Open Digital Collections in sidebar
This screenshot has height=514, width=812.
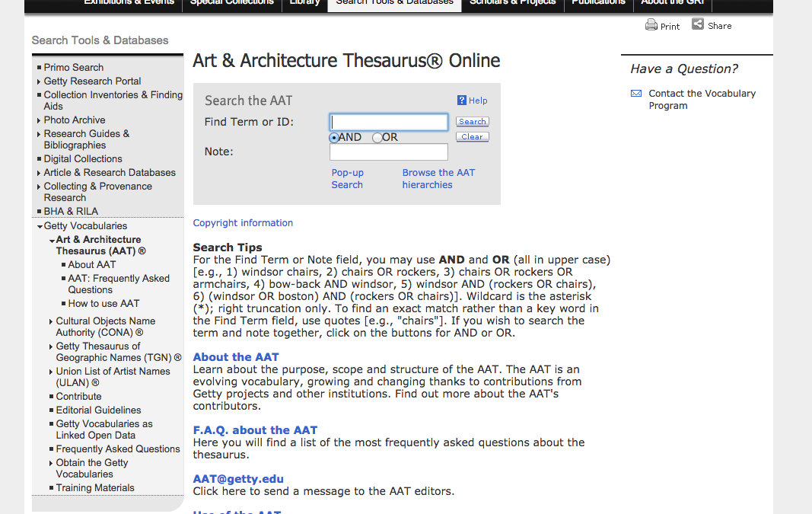tap(83, 159)
